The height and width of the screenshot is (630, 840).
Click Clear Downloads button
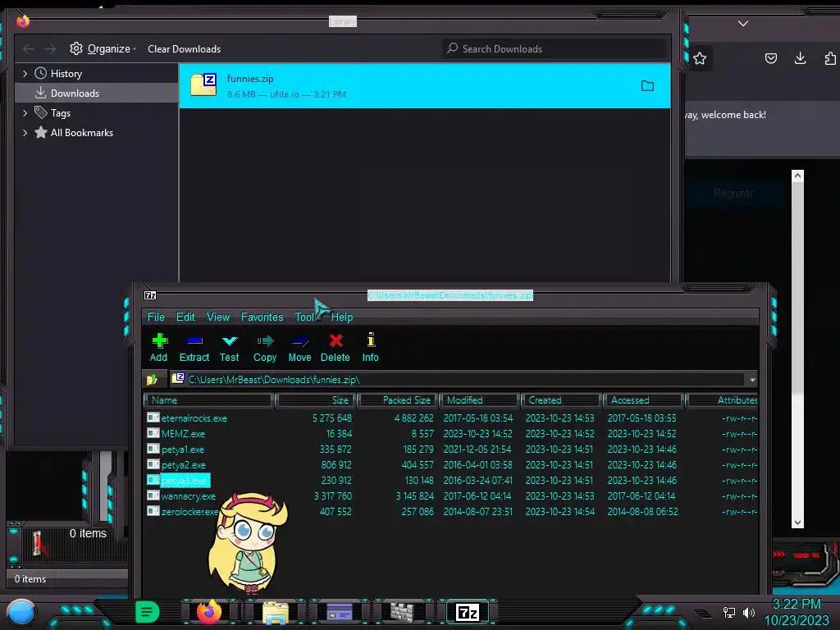pos(185,48)
